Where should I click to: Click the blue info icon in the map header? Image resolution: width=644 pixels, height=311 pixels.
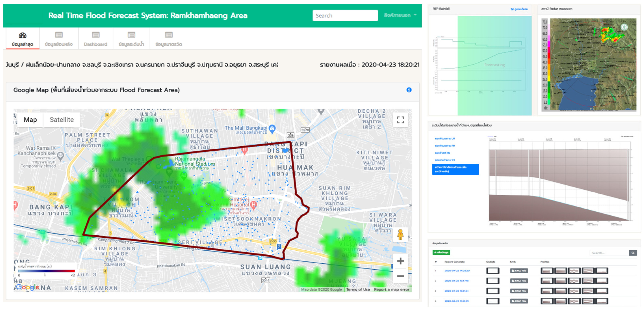409,90
